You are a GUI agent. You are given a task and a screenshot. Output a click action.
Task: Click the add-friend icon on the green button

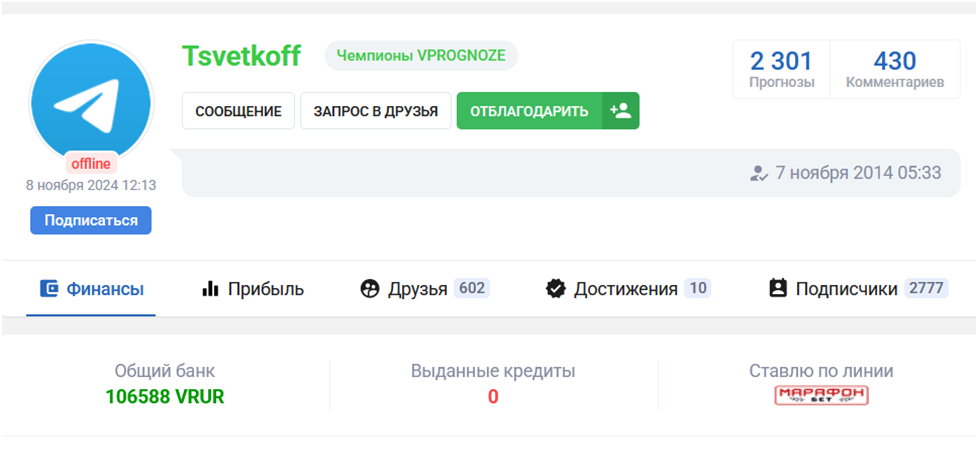pos(620,111)
